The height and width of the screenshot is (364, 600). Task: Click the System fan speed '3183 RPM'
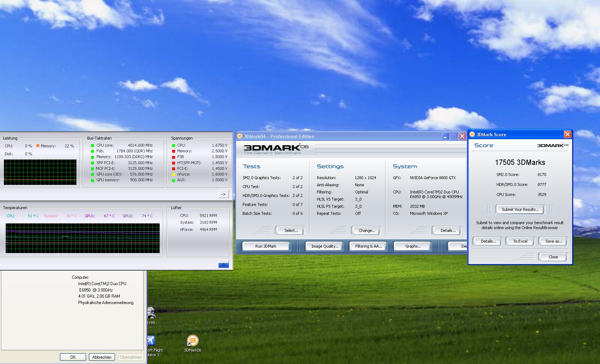[208, 222]
